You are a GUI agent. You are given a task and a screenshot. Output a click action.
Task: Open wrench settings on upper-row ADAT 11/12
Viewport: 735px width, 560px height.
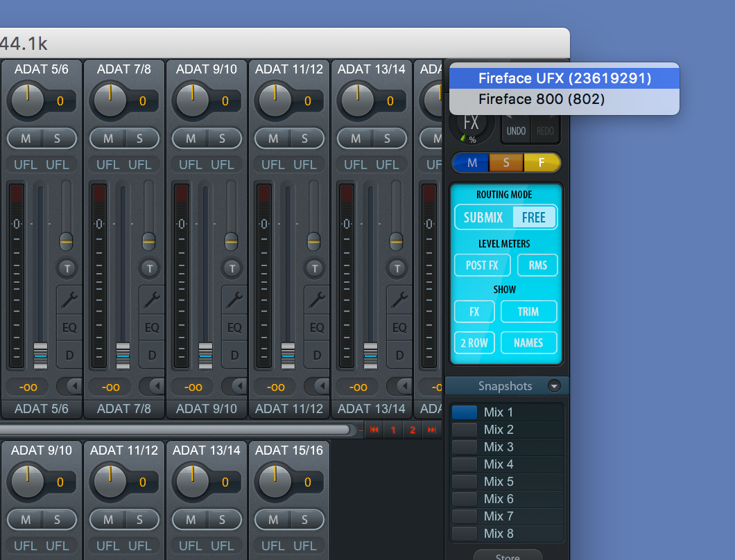pos(317,299)
